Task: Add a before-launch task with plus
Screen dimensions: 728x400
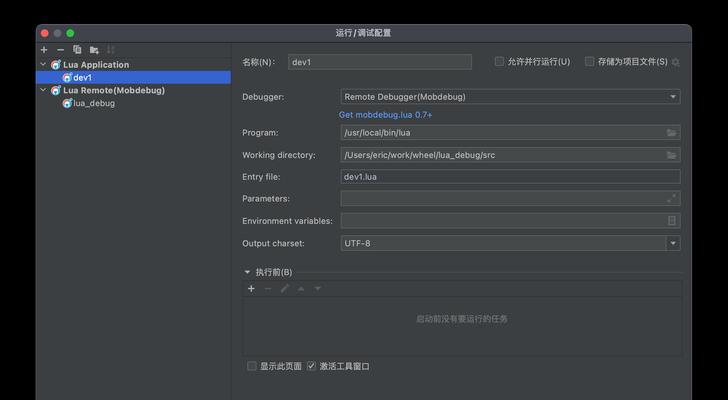Action: click(x=251, y=289)
